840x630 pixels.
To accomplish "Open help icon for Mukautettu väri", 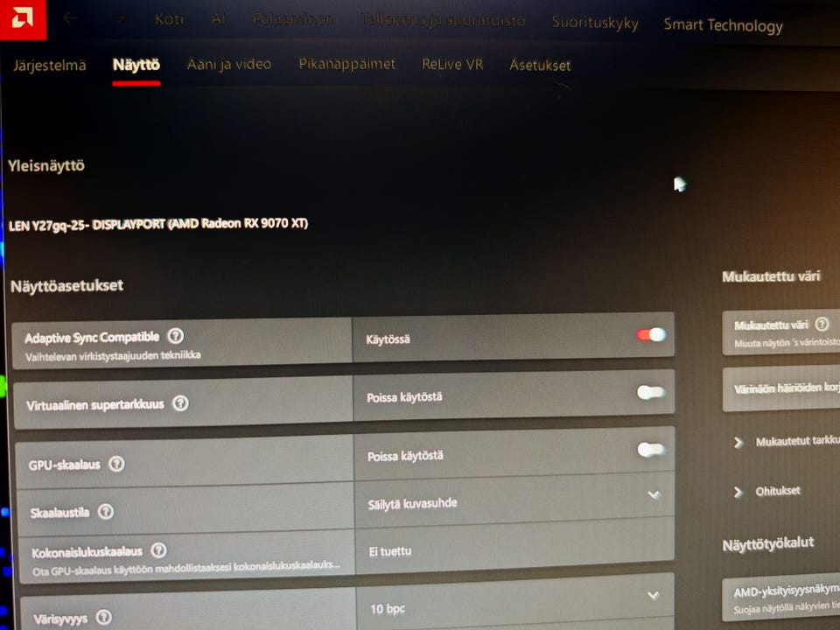I will 822,324.
